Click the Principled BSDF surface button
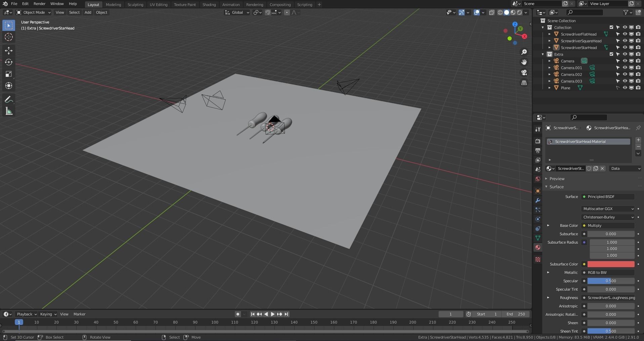 608,197
